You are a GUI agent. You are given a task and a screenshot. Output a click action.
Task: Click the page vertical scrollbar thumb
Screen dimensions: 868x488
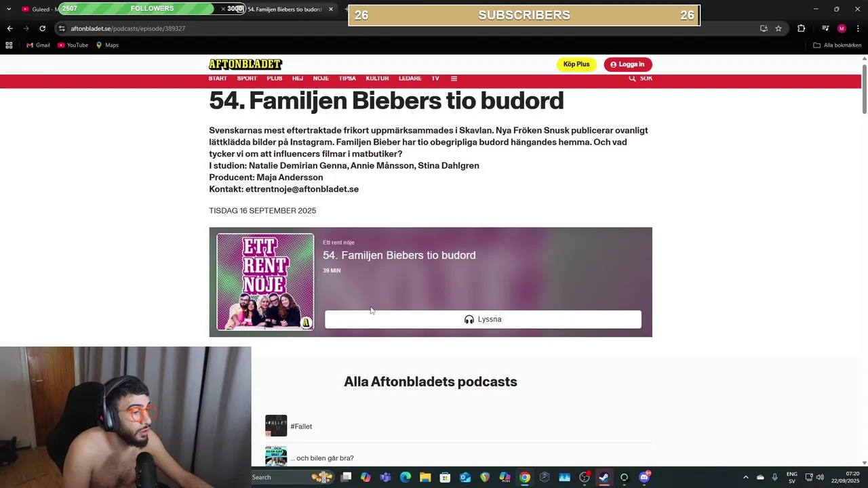click(865, 89)
